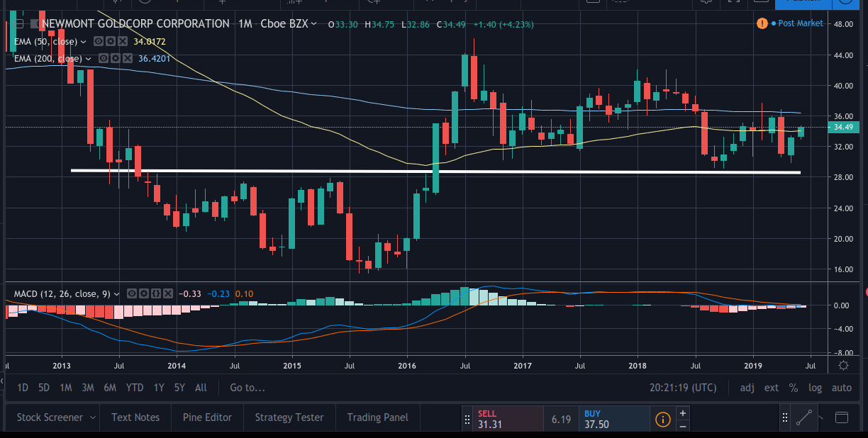Hide the EMA 50 indicator
868x438 pixels.
point(98,41)
